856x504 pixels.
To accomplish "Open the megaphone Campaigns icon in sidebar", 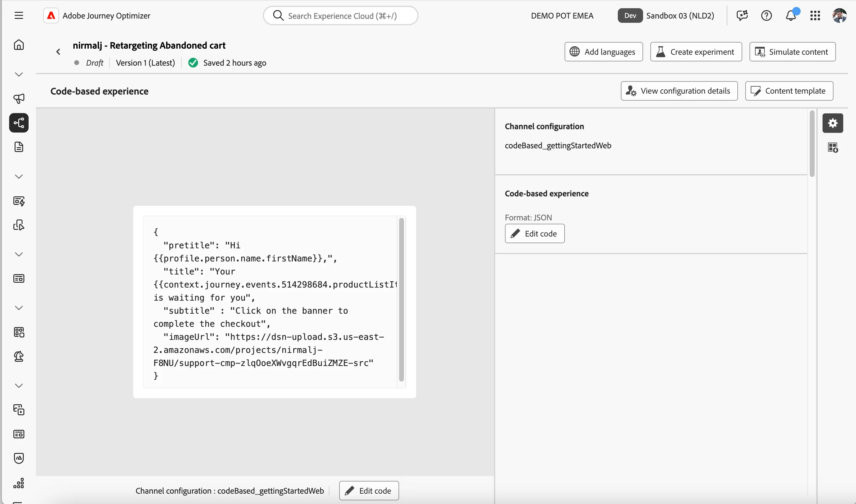I will 19,98.
